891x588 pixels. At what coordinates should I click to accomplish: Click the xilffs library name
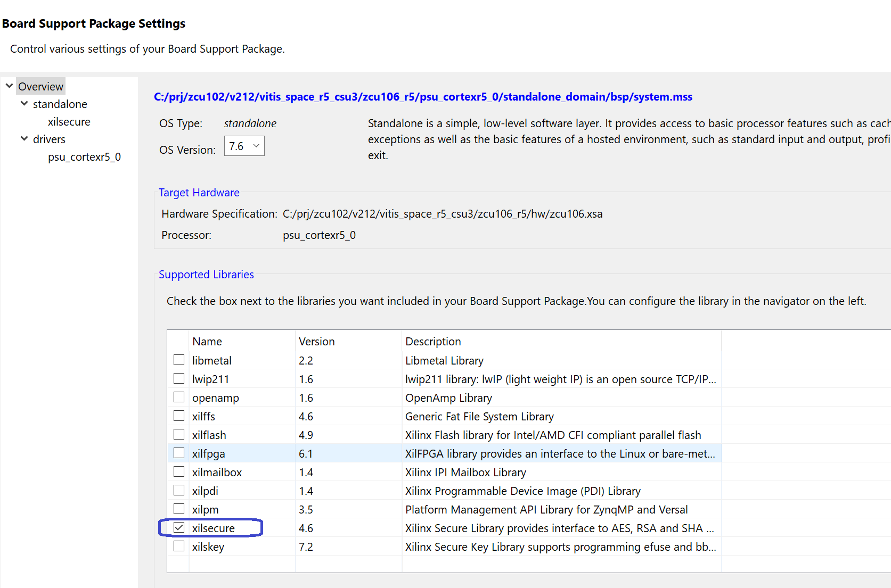[203, 417]
